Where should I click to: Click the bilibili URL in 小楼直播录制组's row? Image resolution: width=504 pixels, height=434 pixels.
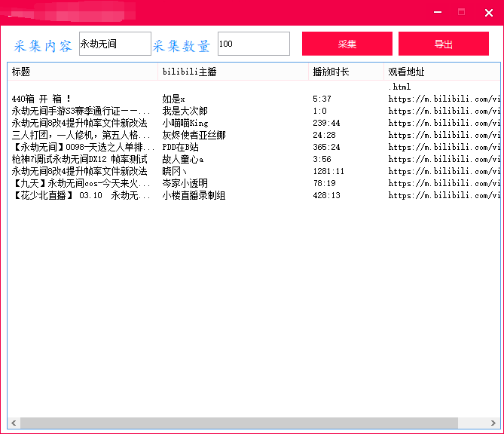pos(444,195)
